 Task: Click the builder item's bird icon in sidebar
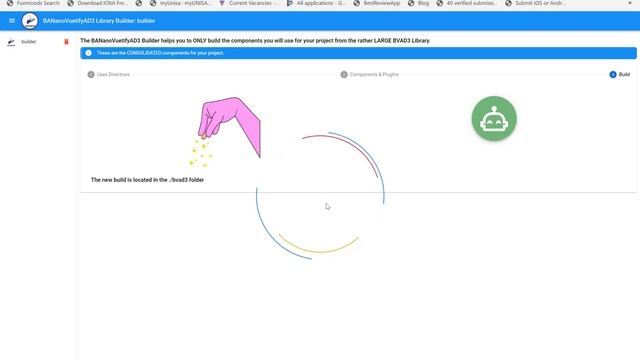point(11,42)
